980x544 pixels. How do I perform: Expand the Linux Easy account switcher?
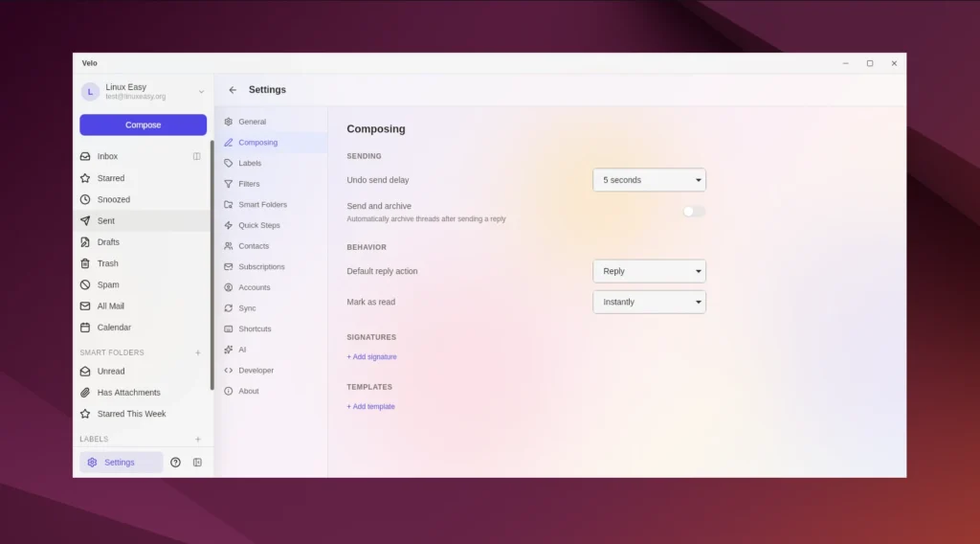(201, 92)
